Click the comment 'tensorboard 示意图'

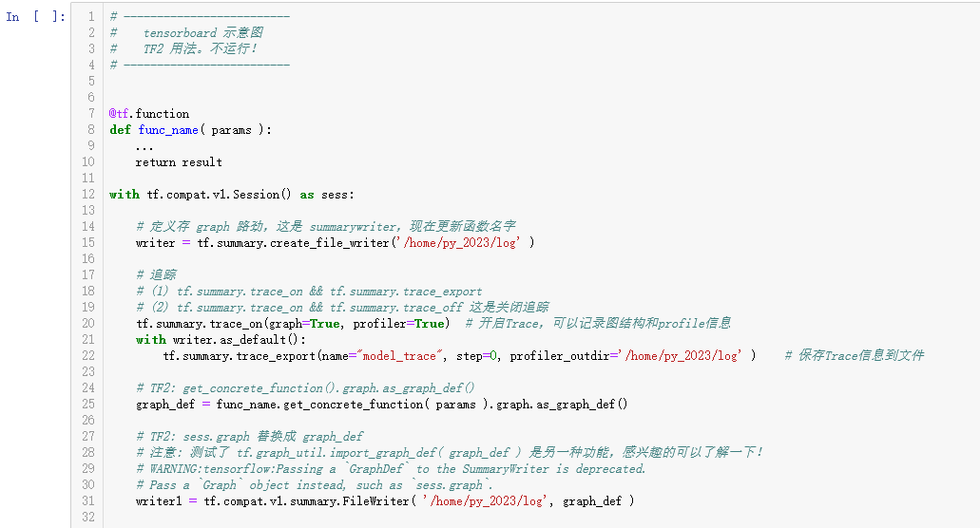[203, 32]
